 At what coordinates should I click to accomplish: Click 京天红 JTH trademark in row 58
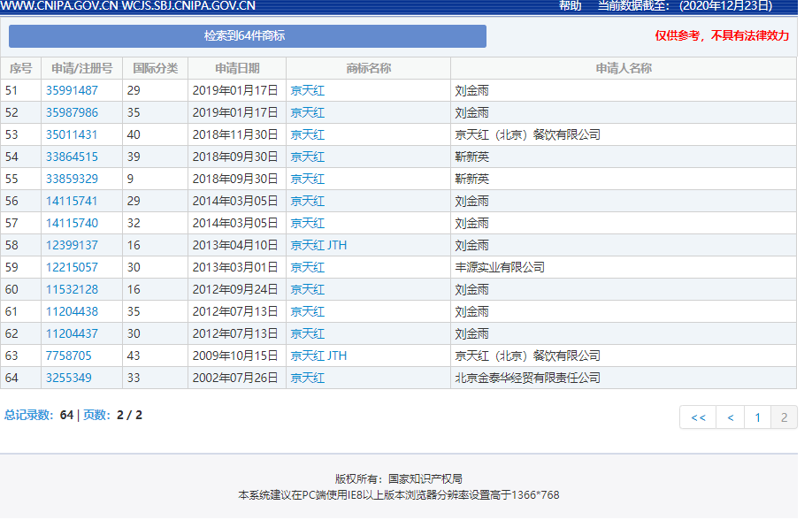(x=318, y=245)
